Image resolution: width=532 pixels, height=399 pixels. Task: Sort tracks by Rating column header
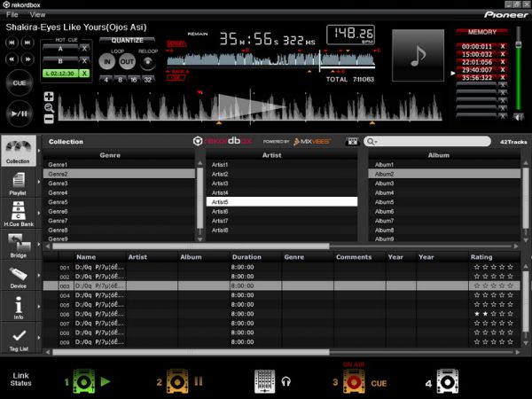[x=494, y=257]
